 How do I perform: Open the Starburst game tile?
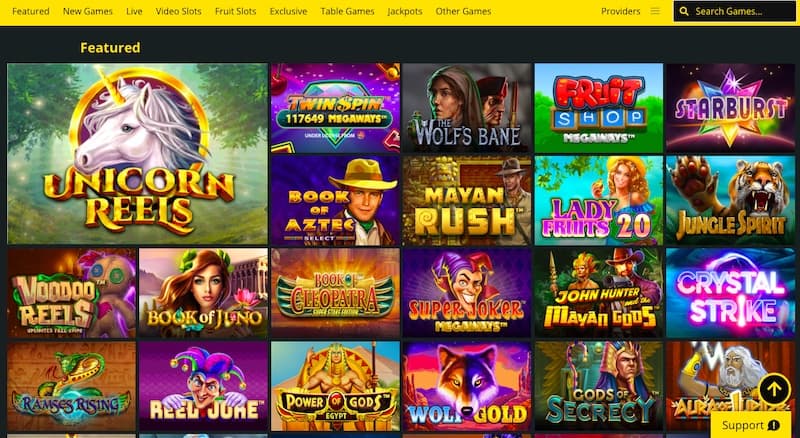tap(730, 108)
